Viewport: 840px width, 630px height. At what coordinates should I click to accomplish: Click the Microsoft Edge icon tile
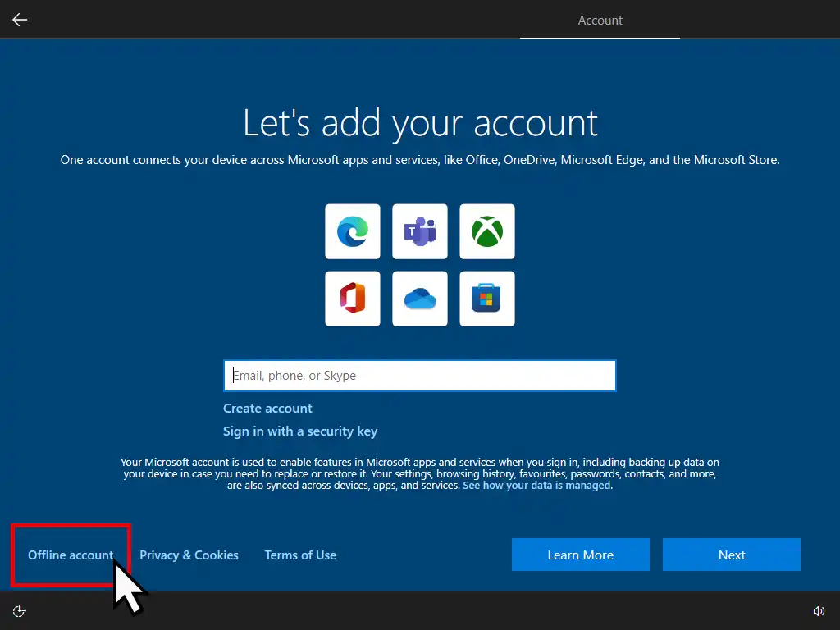pyautogui.click(x=353, y=231)
